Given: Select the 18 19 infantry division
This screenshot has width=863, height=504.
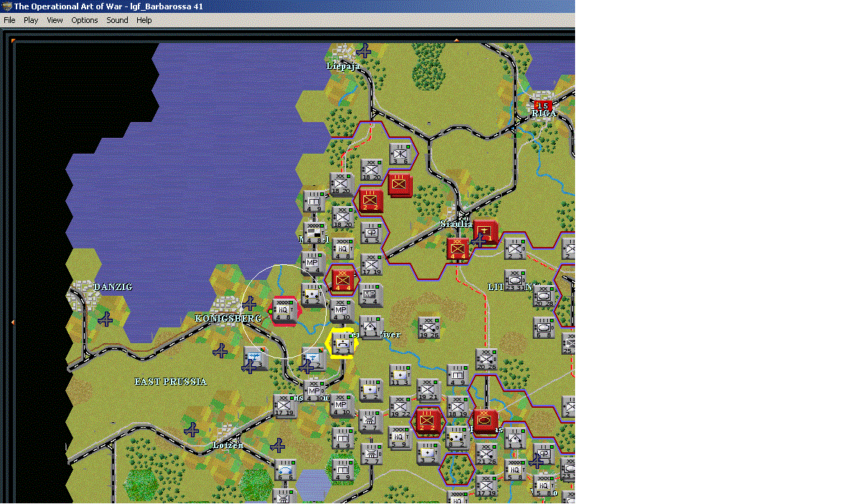Looking at the screenshot, I should pyautogui.click(x=457, y=406).
